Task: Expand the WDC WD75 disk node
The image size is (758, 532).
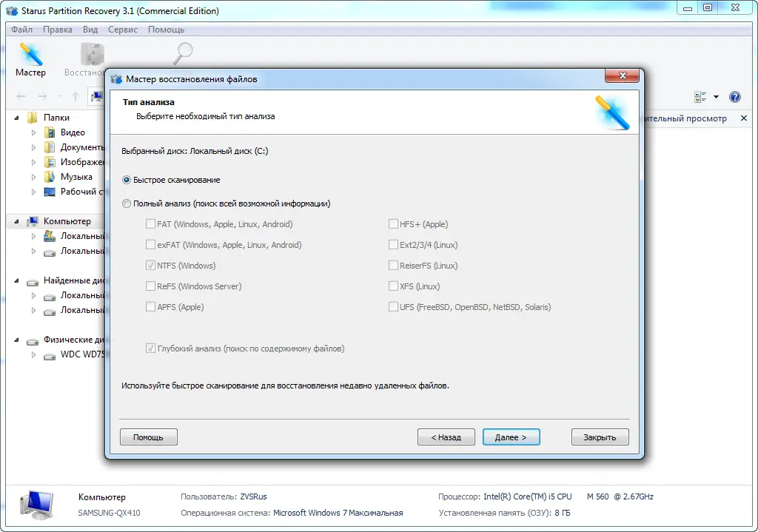Action: pyautogui.click(x=33, y=354)
